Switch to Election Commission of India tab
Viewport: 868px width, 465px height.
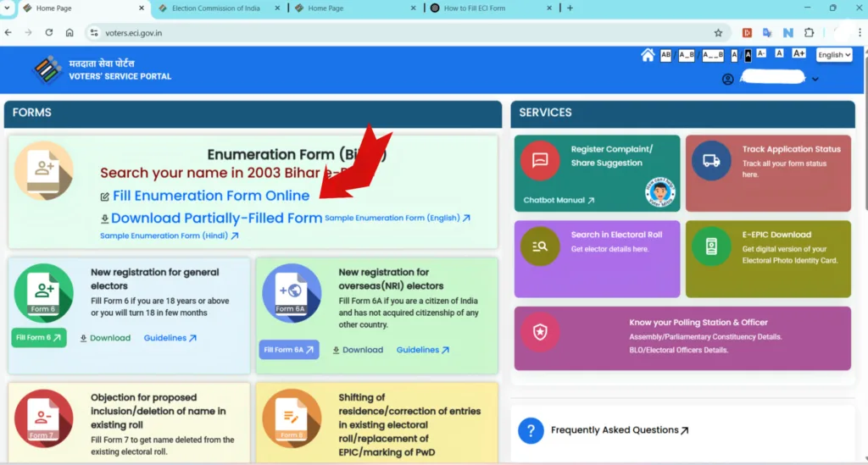215,8
